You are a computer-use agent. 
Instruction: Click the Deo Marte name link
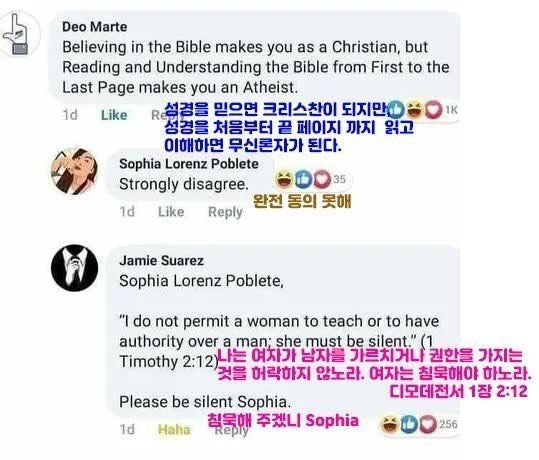[x=95, y=26]
